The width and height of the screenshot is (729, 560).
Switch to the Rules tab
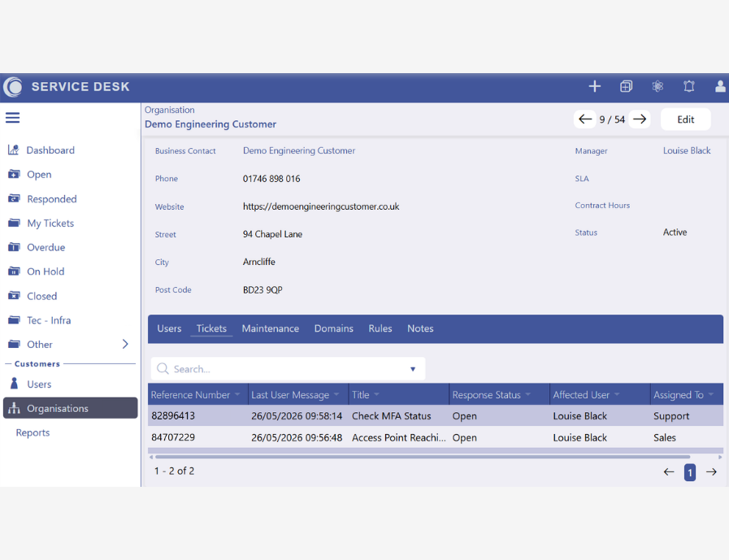coord(380,328)
